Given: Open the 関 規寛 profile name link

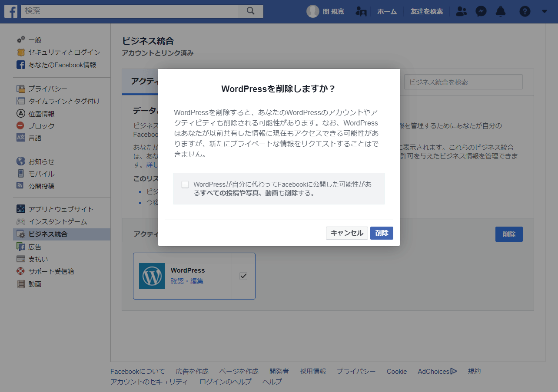Looking at the screenshot, I should pos(333,12).
